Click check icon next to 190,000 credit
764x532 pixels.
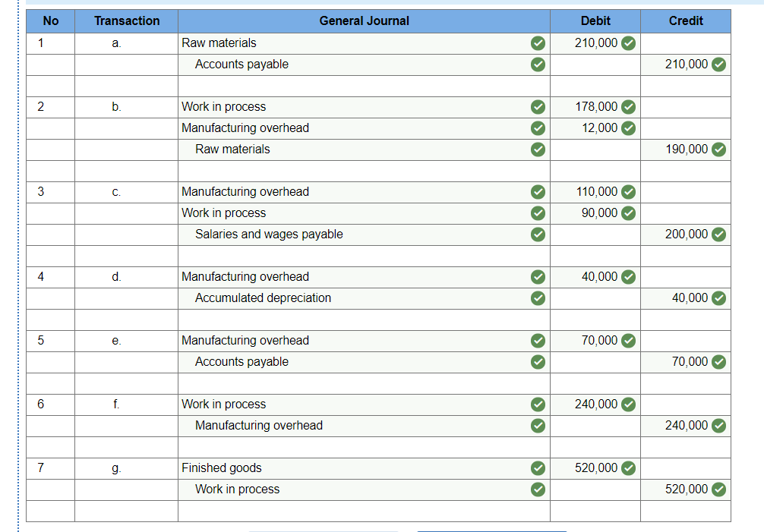[718, 150]
